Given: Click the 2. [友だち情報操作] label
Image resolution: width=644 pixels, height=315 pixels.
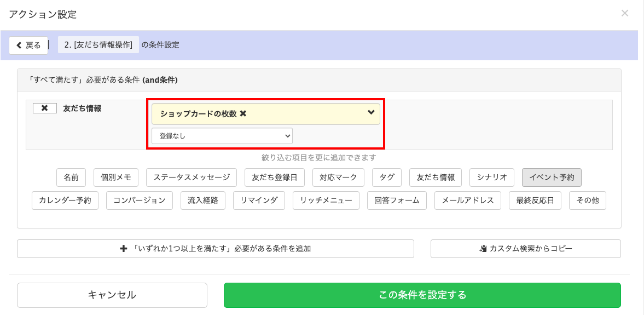Looking at the screenshot, I should 98,45.
